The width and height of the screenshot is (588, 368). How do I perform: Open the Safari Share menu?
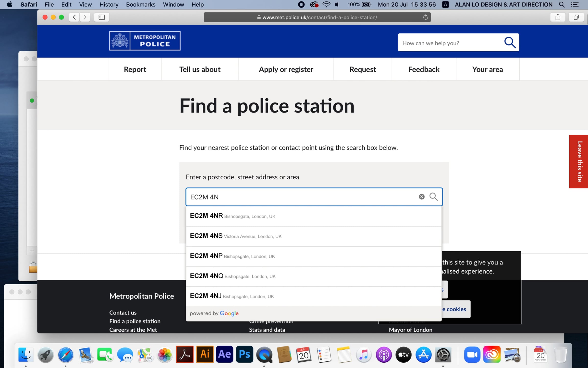pos(558,17)
